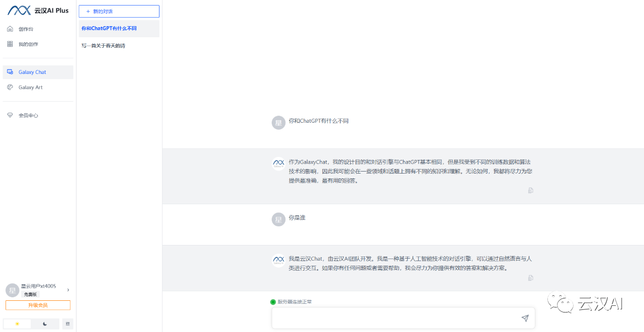644x332 pixels.
Task: Expand the user account chevron arrow
Action: pos(68,290)
